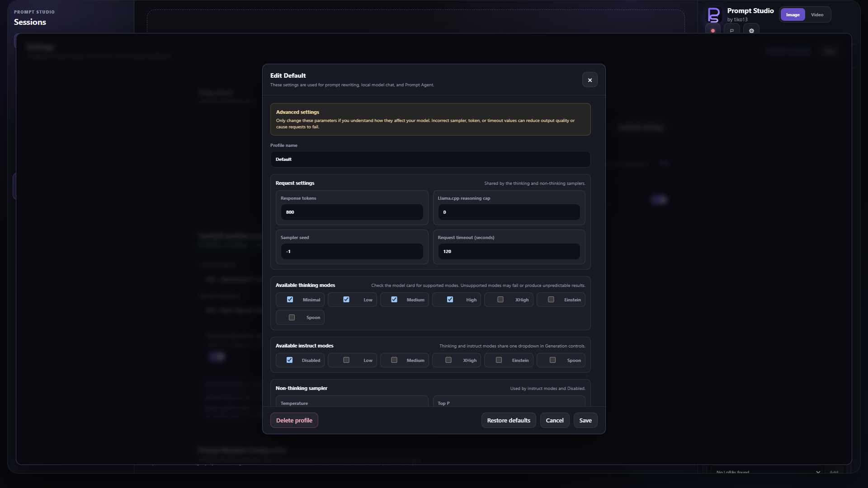Click the Advanced settings warning heading
Image resolution: width=868 pixels, height=488 pixels.
297,112
